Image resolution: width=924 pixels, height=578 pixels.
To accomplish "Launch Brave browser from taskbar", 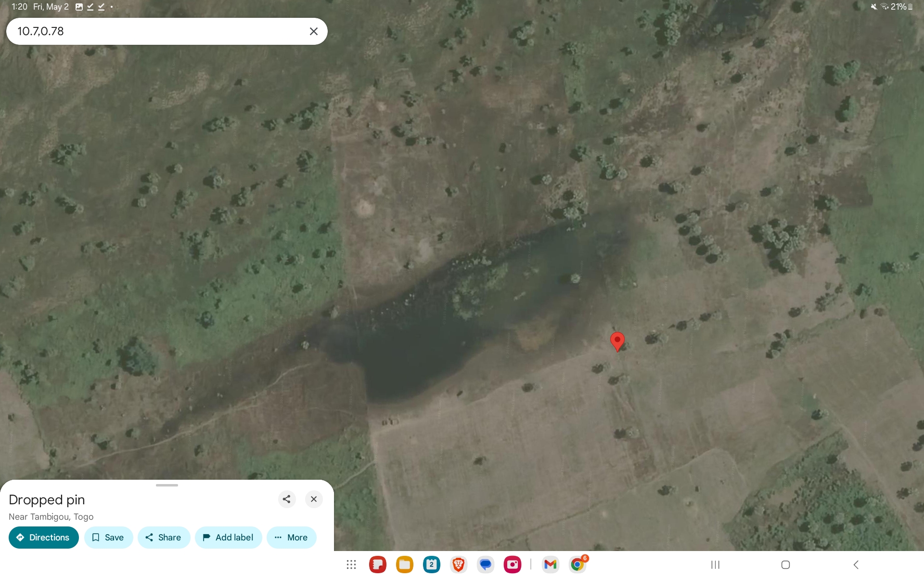I will [x=459, y=565].
